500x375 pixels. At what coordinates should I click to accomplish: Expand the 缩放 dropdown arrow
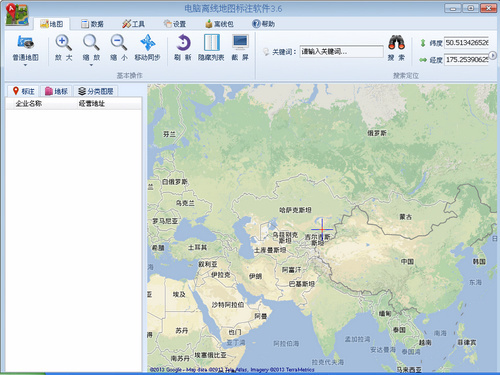pos(91,65)
